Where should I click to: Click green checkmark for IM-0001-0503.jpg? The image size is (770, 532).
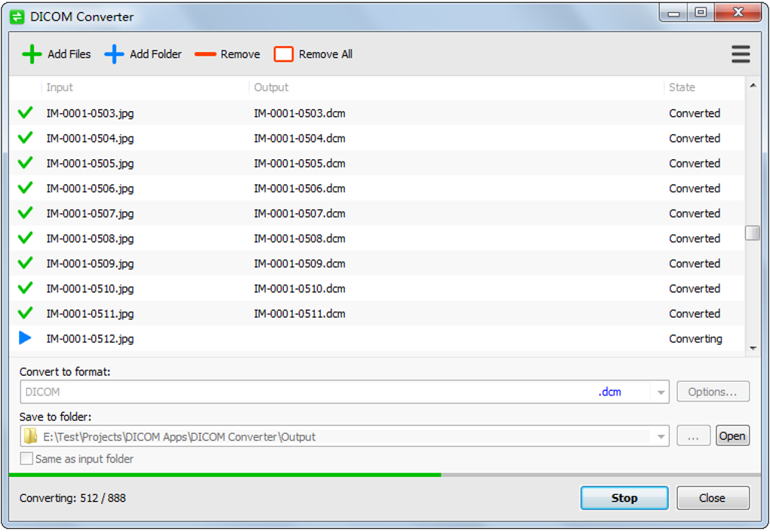25,112
